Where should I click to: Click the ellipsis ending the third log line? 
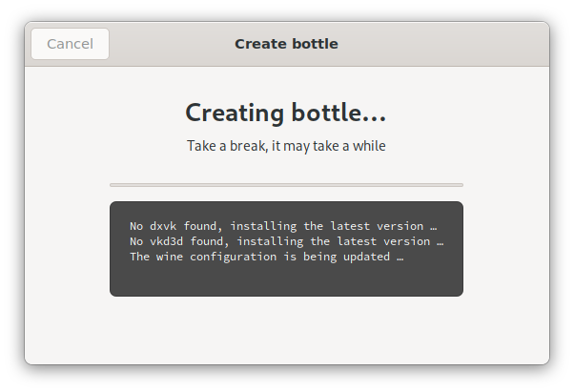point(399,257)
